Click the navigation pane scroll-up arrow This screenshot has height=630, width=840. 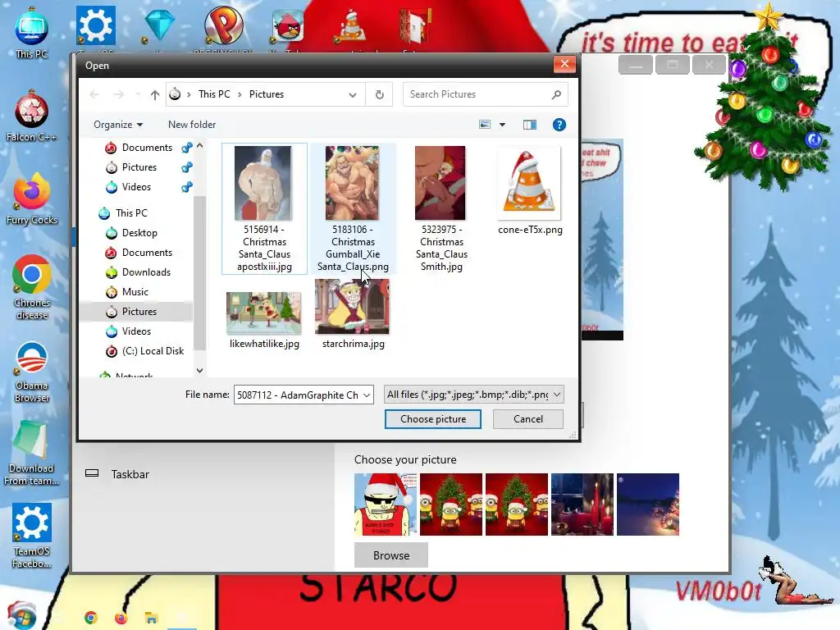tap(199, 146)
